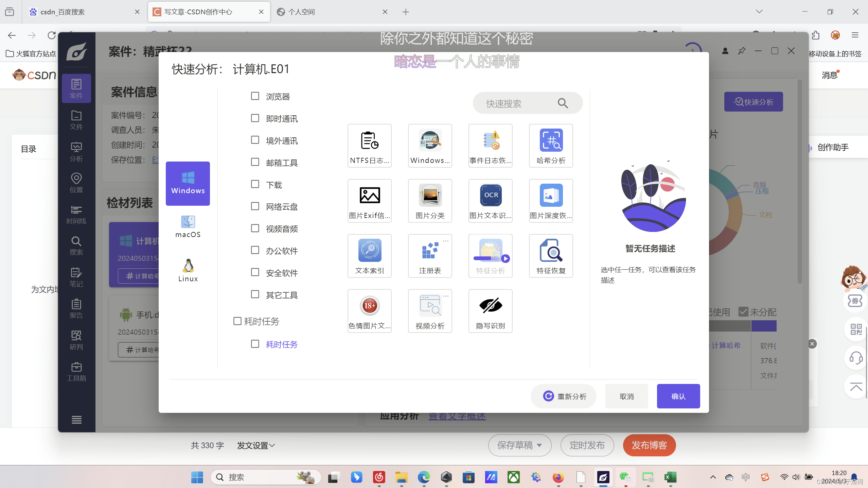Tick the 耗时任务 group checkbox

click(x=237, y=321)
